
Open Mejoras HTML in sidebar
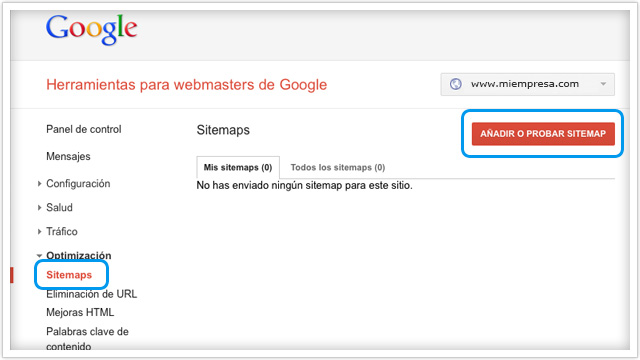80,312
